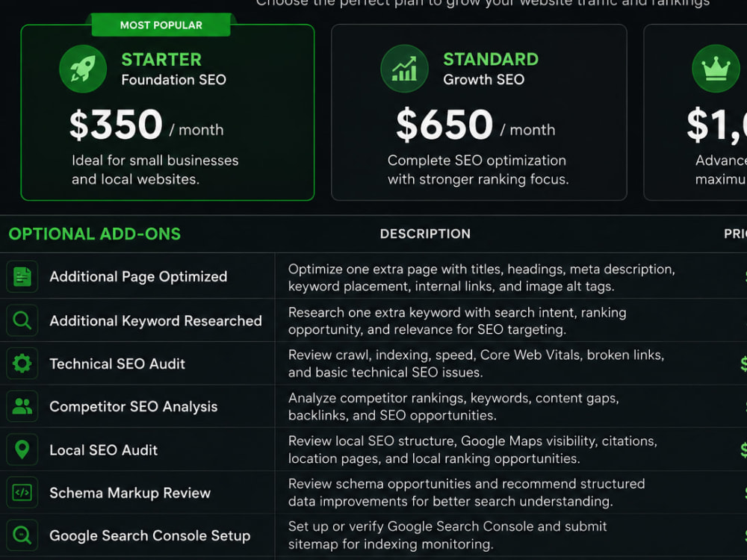Click the map pin icon for Local SEO Audit

pos(22,449)
